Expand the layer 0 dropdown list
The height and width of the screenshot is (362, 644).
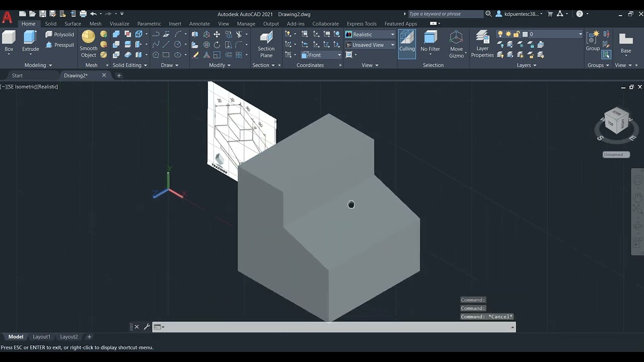[580, 34]
